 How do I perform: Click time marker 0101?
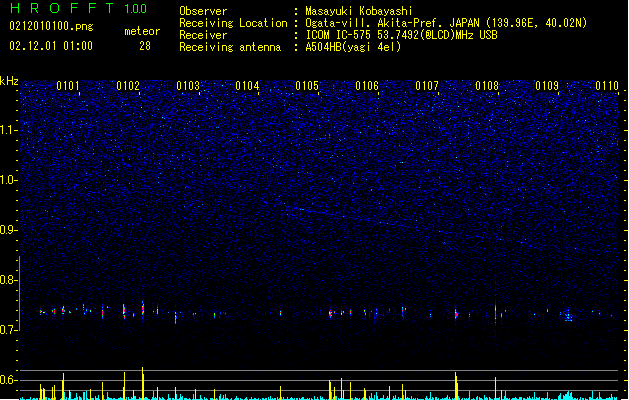click(68, 86)
